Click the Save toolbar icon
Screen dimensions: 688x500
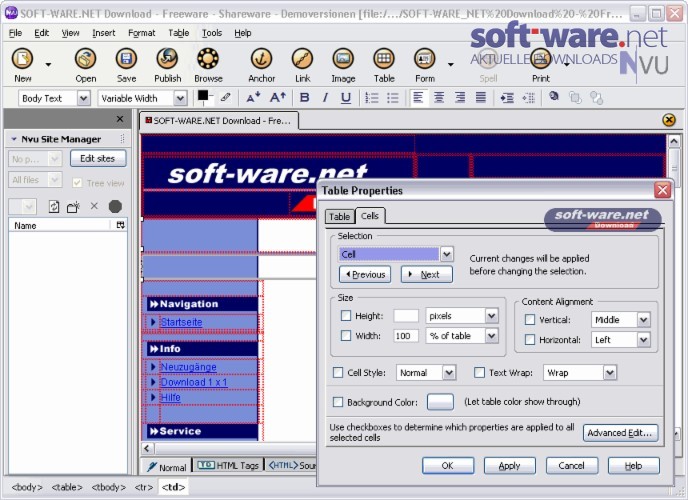126,58
